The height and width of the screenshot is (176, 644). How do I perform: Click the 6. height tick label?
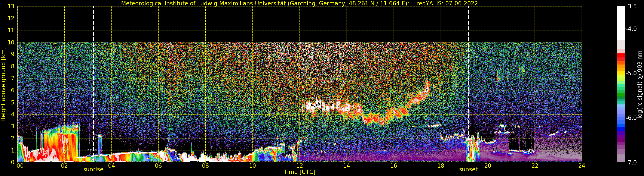pyautogui.click(x=13, y=90)
